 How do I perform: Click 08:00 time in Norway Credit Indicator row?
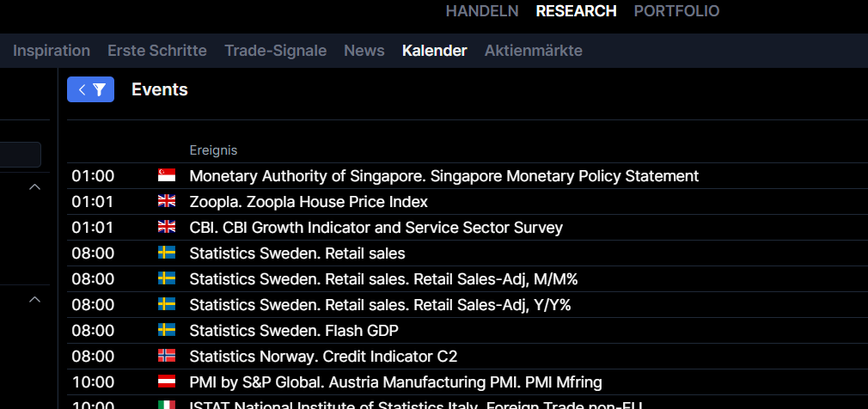[93, 356]
